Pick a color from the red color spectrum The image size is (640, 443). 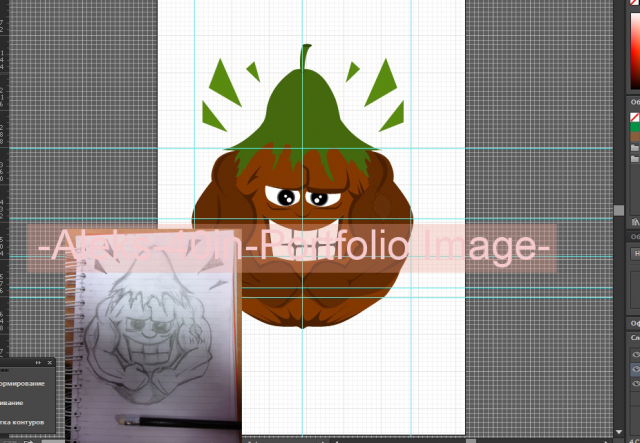[x=635, y=49]
